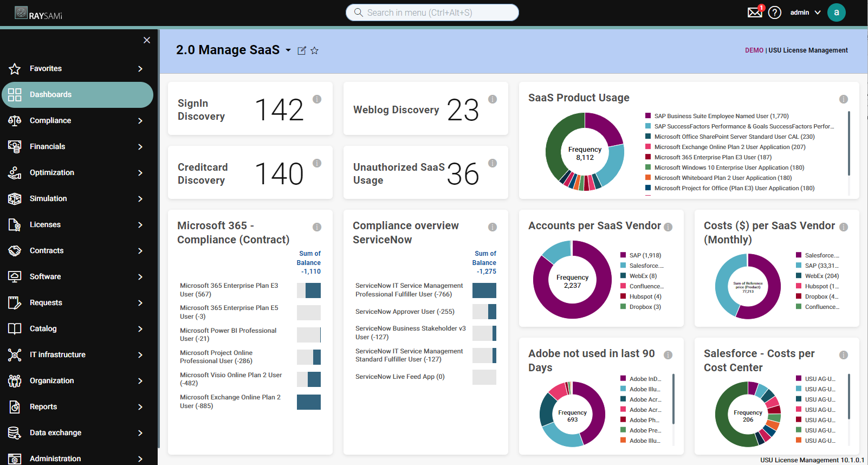Show info for Weblog Discovery card
868x465 pixels.
click(493, 99)
